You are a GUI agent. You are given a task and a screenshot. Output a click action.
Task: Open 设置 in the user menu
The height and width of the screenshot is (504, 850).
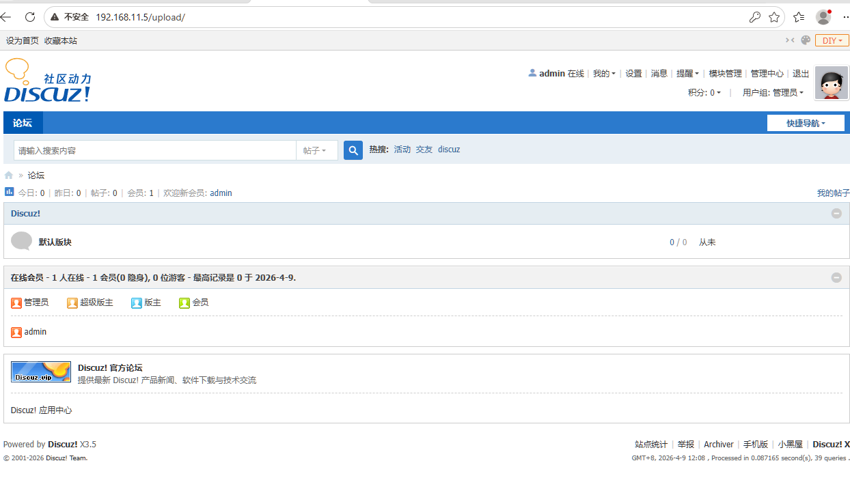633,73
